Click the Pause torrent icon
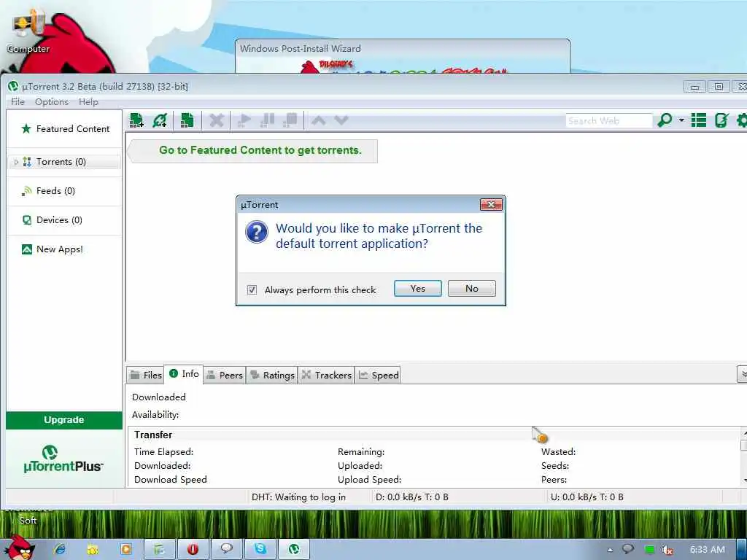This screenshot has height=560, width=747. pyautogui.click(x=267, y=120)
